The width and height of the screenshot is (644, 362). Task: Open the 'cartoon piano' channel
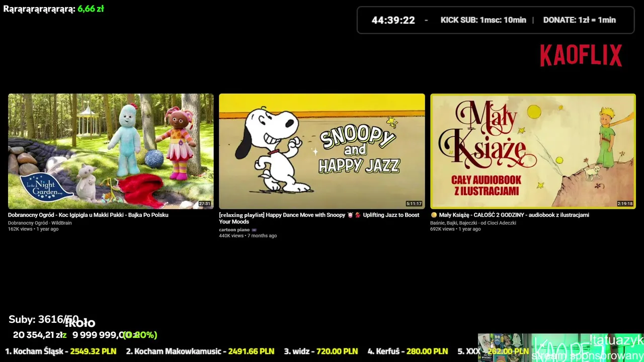pos(234,230)
